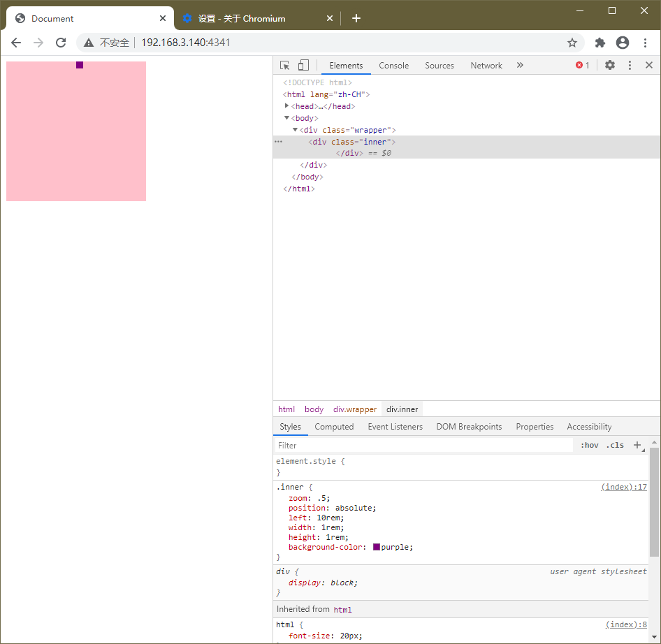
Task: Reload the current page
Action: 61,43
